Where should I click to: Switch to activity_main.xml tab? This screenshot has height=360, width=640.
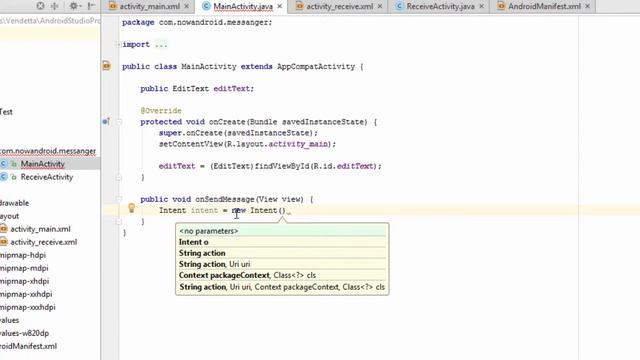[x=149, y=6]
